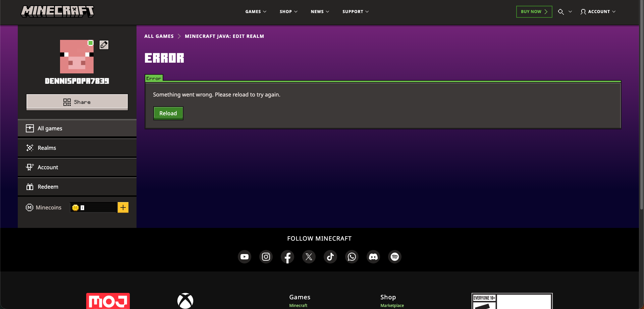Click the green Reload button
The width and height of the screenshot is (644, 309).
pos(168,113)
